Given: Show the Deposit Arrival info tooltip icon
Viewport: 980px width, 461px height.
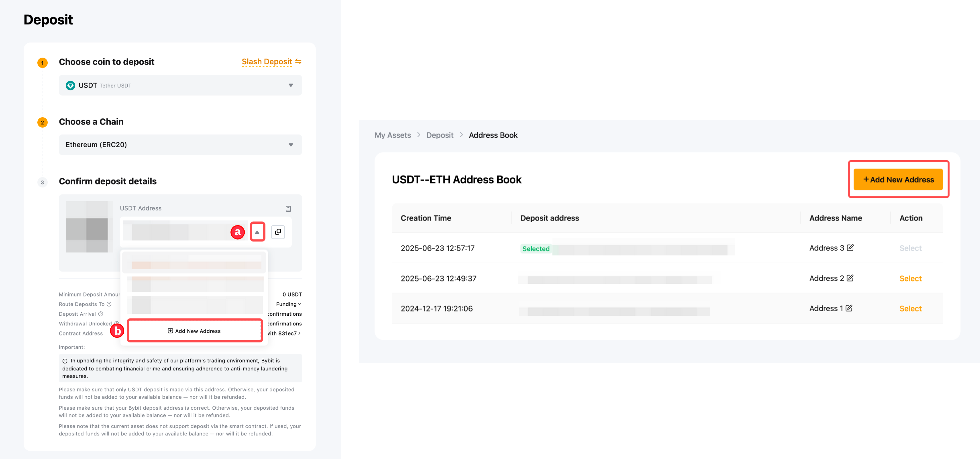Looking at the screenshot, I should click(101, 314).
